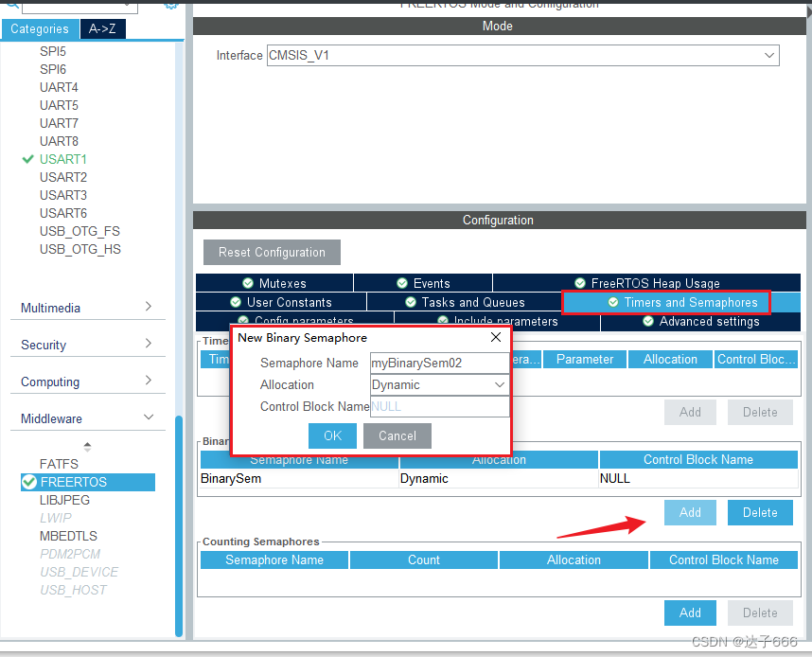
Task: Click the Count column header
Action: coord(424,560)
